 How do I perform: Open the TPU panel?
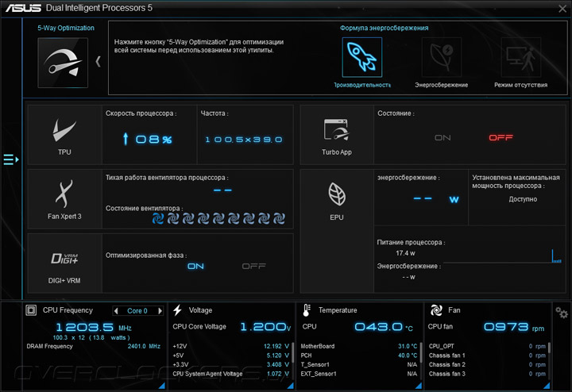[x=64, y=135]
